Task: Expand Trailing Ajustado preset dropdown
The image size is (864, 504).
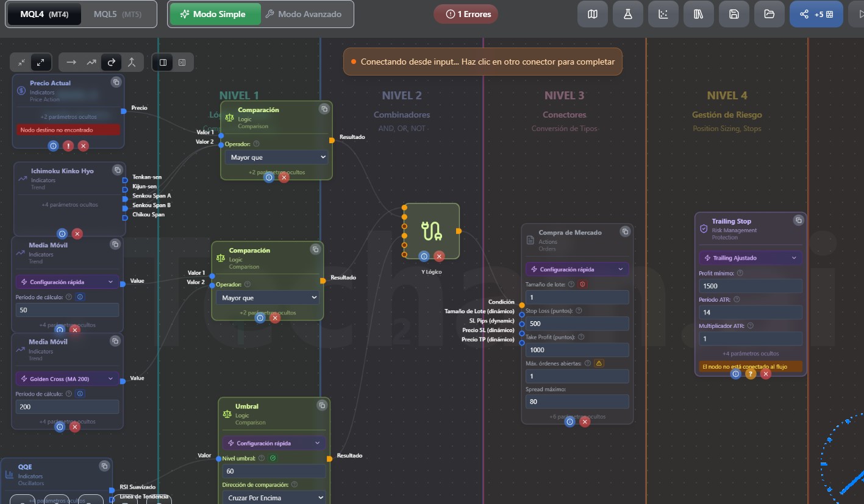Action: point(749,258)
